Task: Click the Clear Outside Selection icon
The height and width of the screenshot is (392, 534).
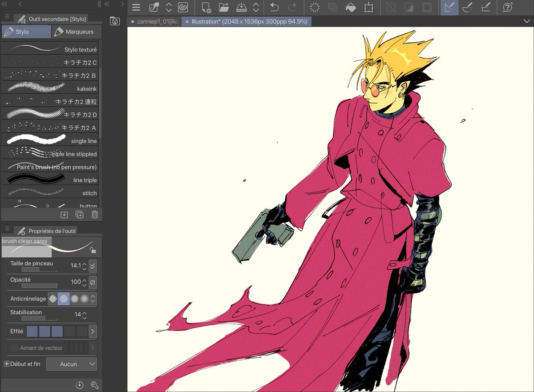Action: coord(332,8)
